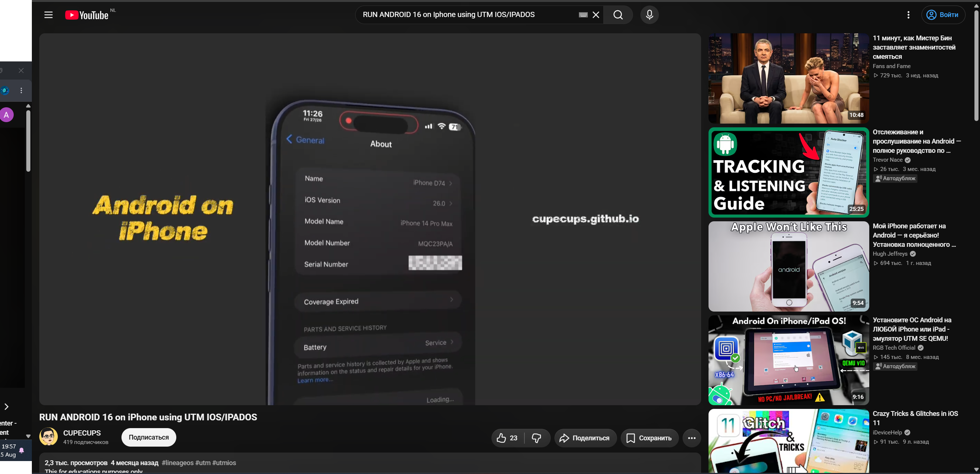
Task: Visit the RGB Tech Official channel
Action: tap(894, 348)
